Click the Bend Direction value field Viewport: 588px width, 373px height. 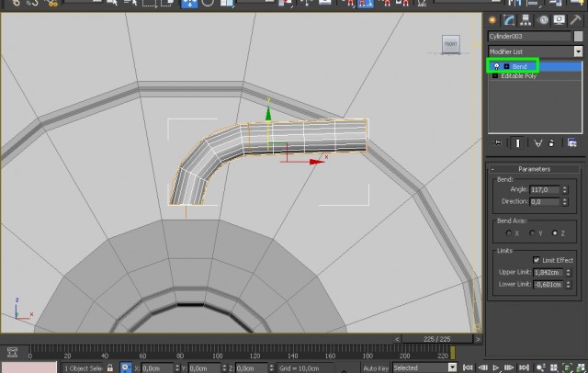[x=545, y=202]
